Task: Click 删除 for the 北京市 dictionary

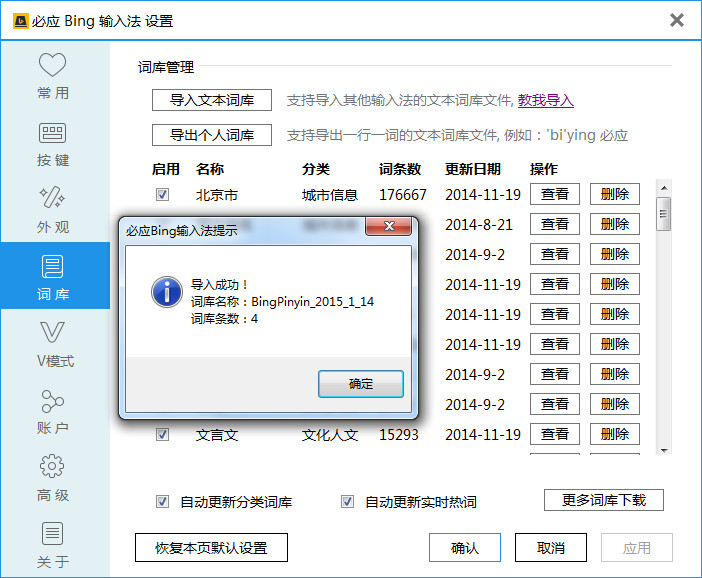Action: coord(615,194)
